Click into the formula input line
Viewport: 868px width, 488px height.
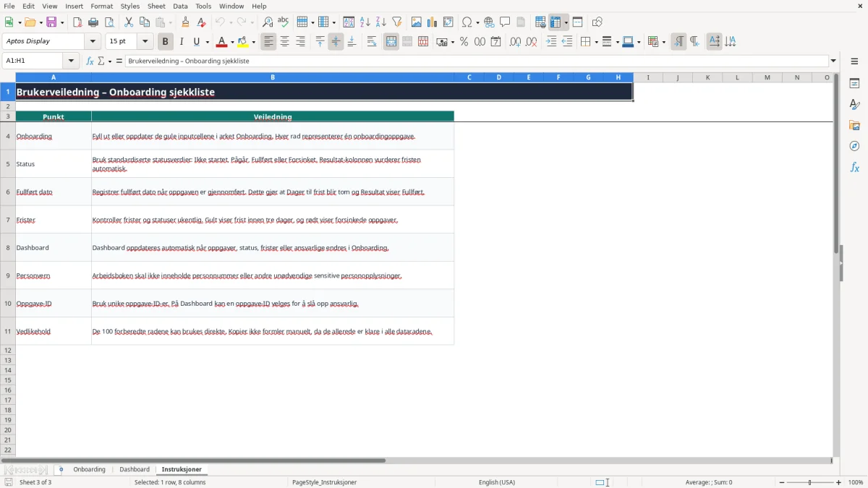point(476,61)
